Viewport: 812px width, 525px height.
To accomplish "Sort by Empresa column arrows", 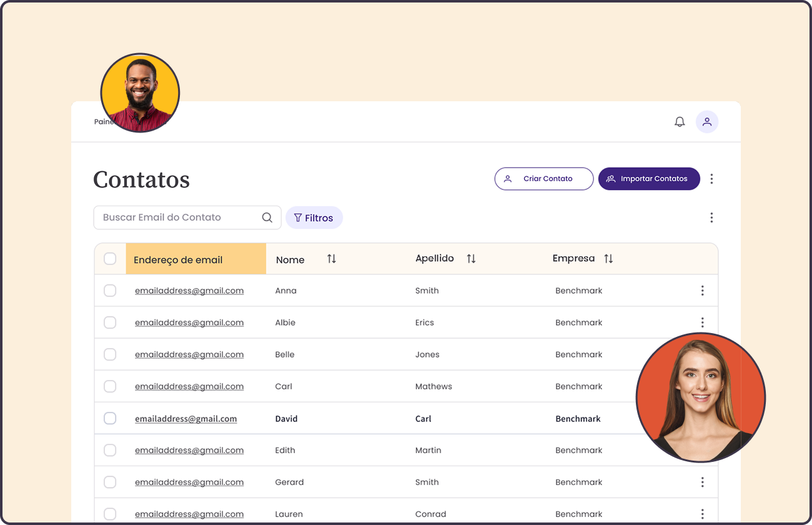I will pos(608,259).
